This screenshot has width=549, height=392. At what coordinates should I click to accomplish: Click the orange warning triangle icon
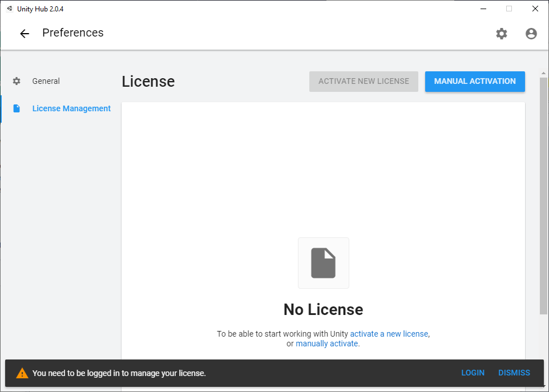[22, 373]
